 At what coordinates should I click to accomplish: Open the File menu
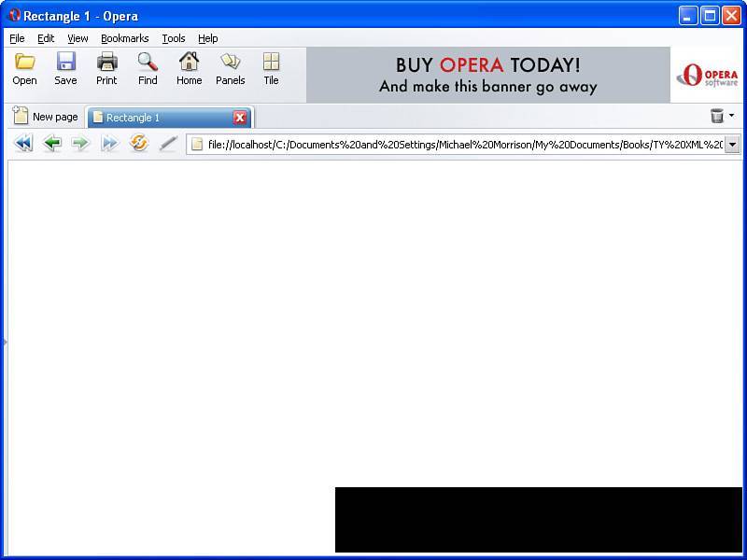17,38
